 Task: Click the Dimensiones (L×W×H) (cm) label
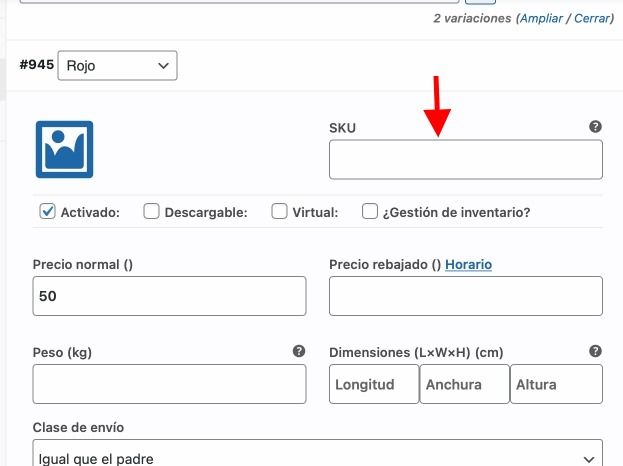pos(416,352)
